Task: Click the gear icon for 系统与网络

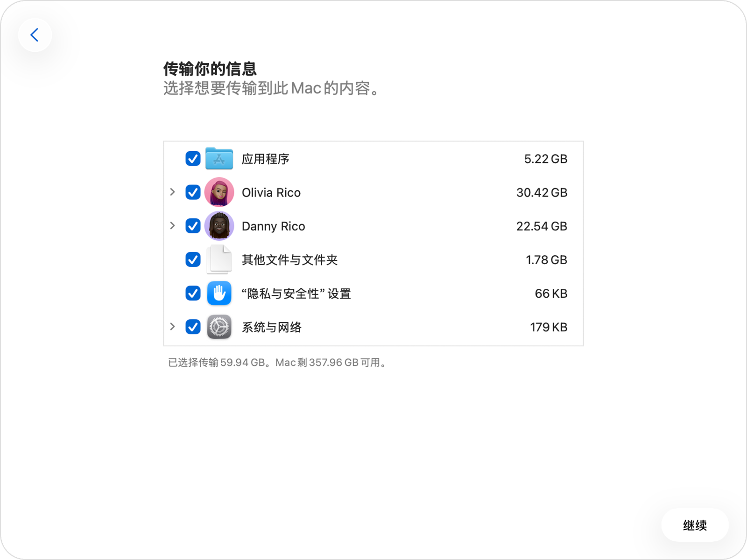Action: click(x=219, y=327)
